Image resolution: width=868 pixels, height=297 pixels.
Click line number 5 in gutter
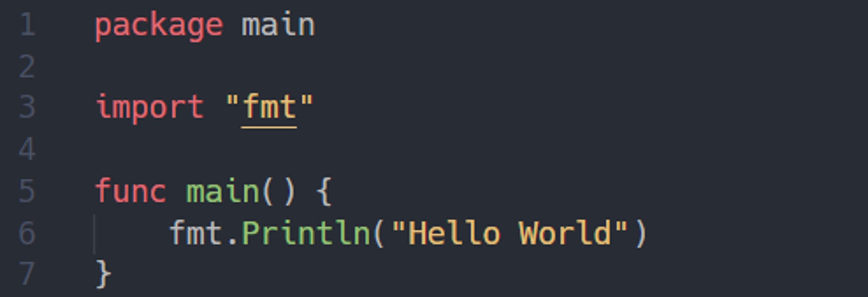coord(27,191)
